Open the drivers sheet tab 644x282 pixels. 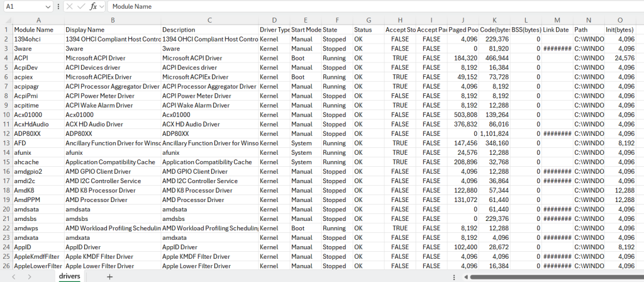coord(69,276)
